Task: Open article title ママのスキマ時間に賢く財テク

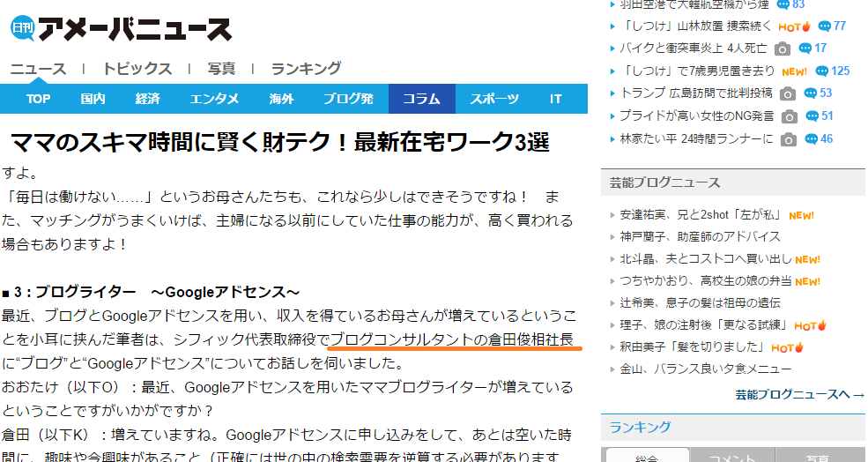Action: pos(279,142)
